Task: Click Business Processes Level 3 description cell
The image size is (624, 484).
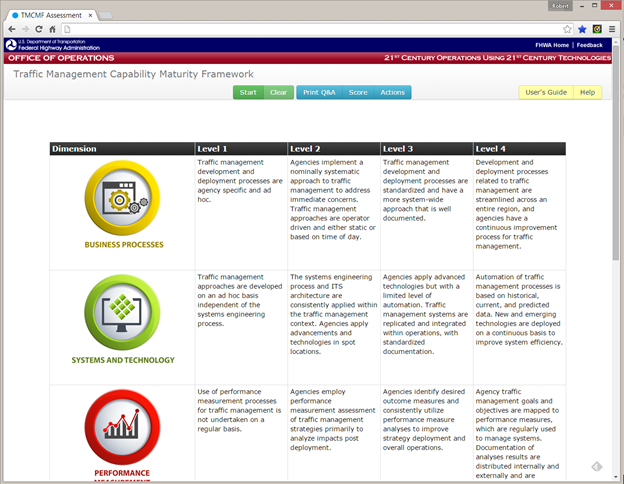Action: (x=427, y=213)
